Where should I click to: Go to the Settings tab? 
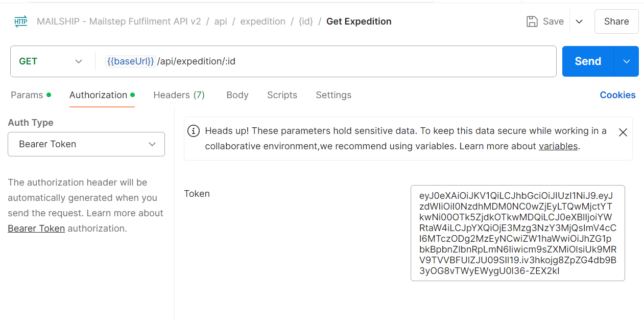point(333,95)
